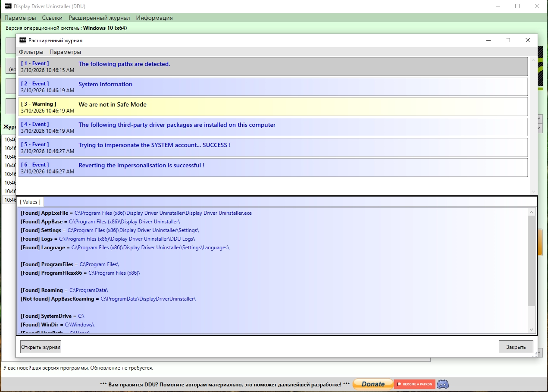Viewport: 548px width, 392px height.
Task: Select warning 3 'We are not in Safe Mode'
Action: pos(273,107)
